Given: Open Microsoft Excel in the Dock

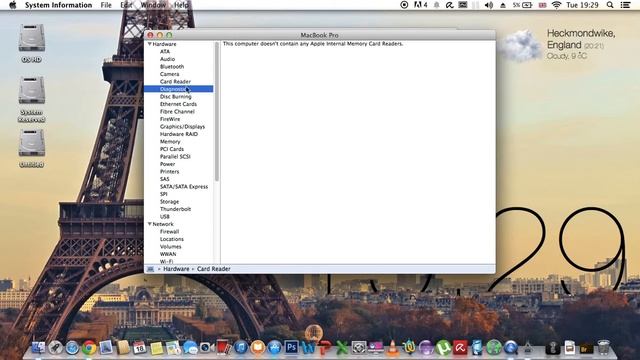Looking at the screenshot, I should (342, 348).
